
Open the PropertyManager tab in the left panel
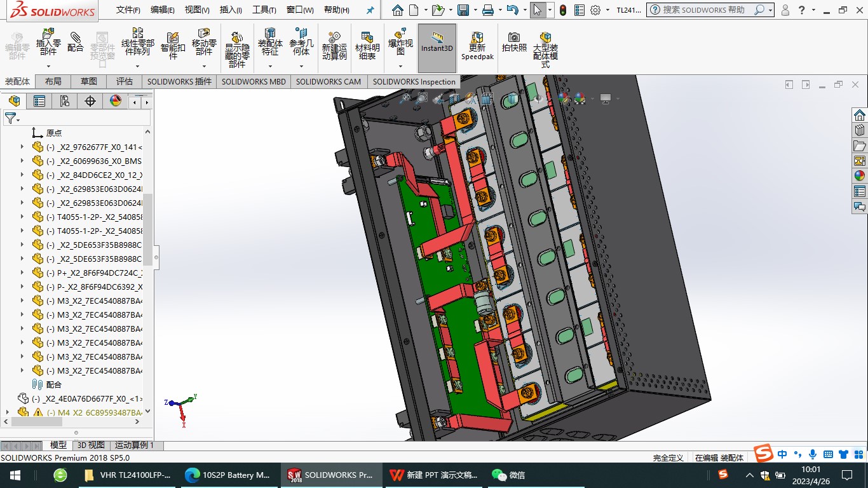[x=39, y=101]
